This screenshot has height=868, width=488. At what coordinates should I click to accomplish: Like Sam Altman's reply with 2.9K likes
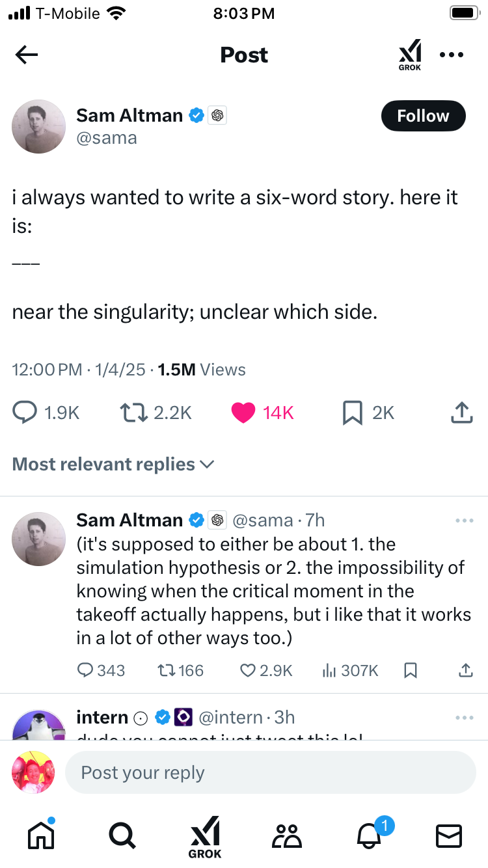pyautogui.click(x=247, y=670)
